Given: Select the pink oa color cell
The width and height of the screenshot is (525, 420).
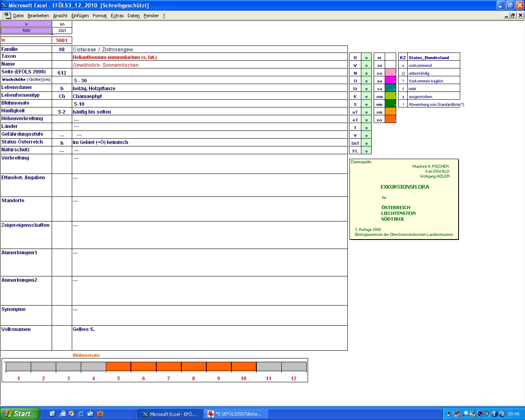Looking at the screenshot, I should pyautogui.click(x=390, y=73).
